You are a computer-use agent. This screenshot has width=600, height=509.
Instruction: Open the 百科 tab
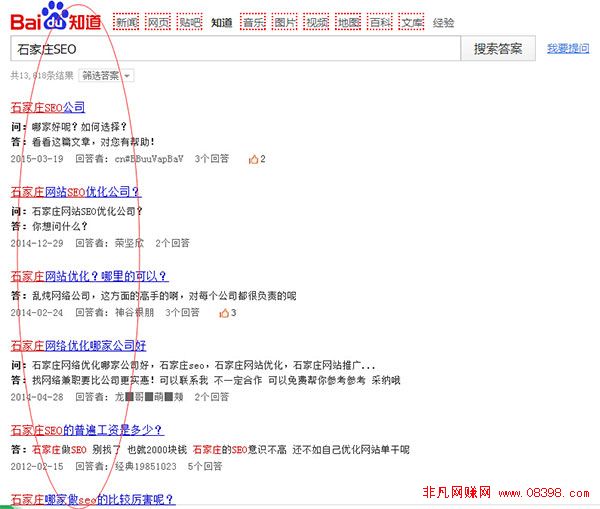380,23
